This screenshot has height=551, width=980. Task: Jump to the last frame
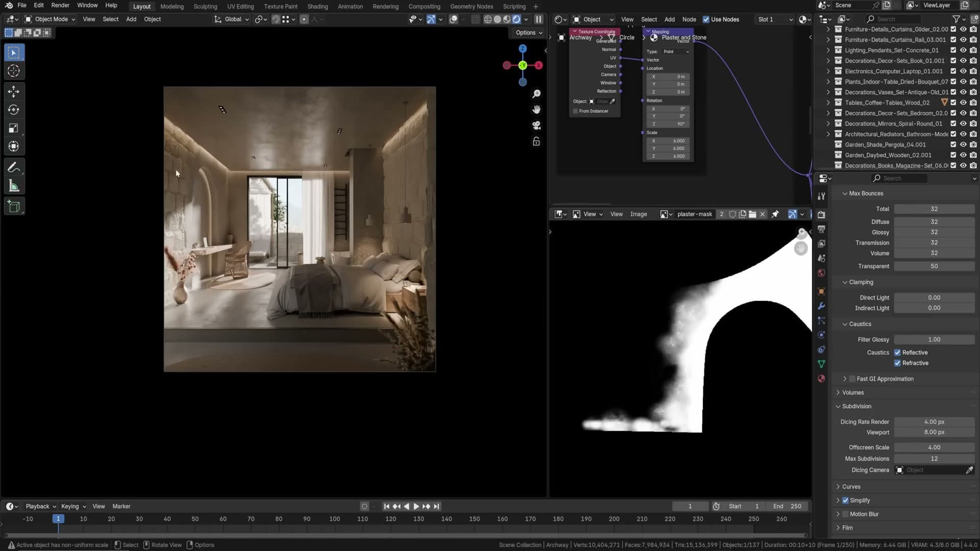[x=436, y=507]
